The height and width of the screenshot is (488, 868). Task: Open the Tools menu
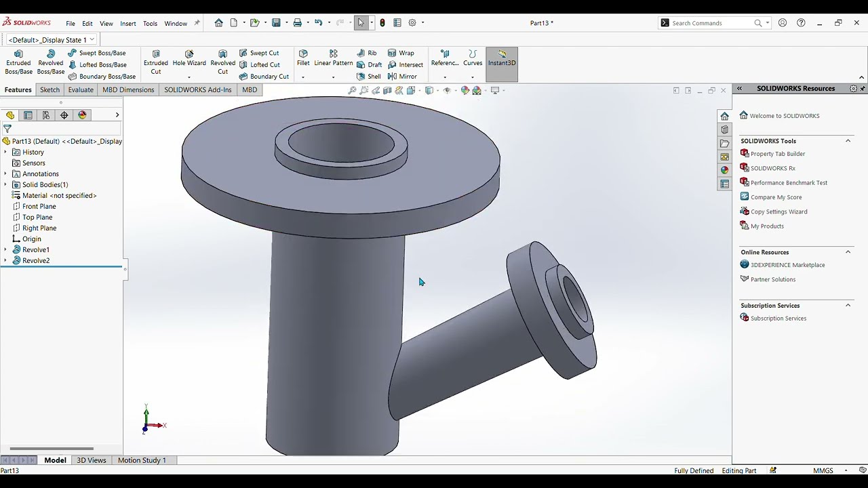[150, 23]
